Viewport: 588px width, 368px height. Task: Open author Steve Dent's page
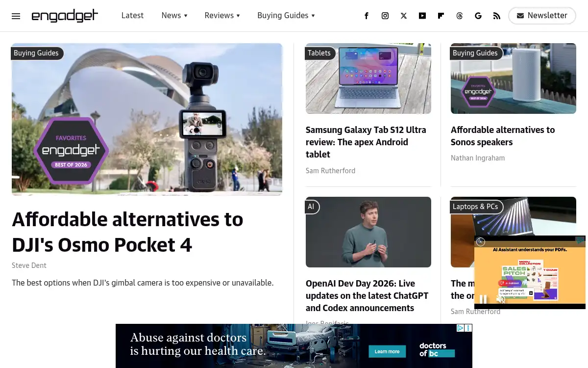[x=29, y=265]
